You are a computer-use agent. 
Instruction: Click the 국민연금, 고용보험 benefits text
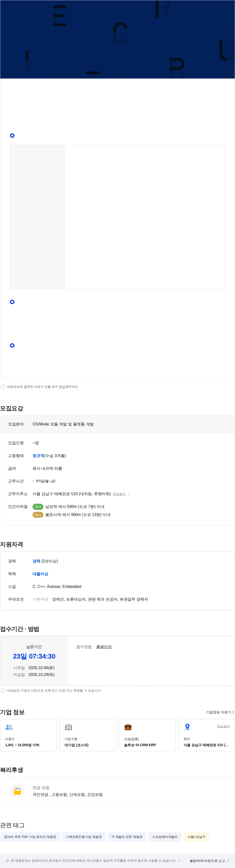pos(67,795)
